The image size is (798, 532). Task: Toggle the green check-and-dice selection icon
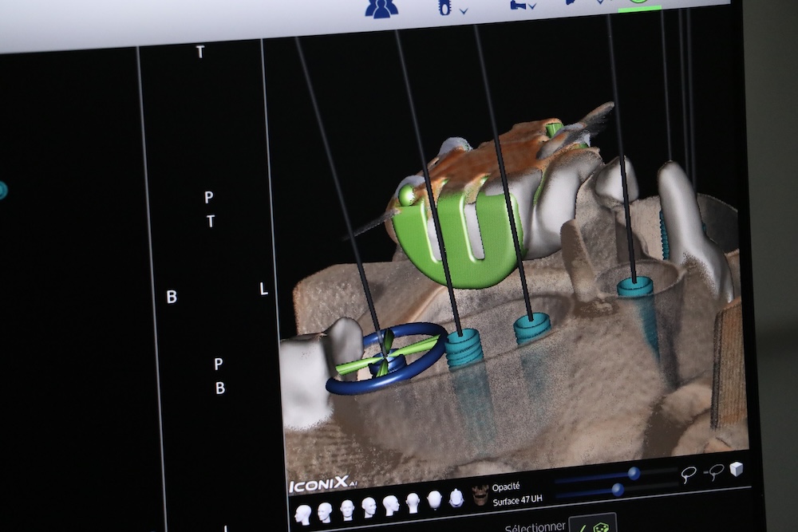click(x=593, y=526)
